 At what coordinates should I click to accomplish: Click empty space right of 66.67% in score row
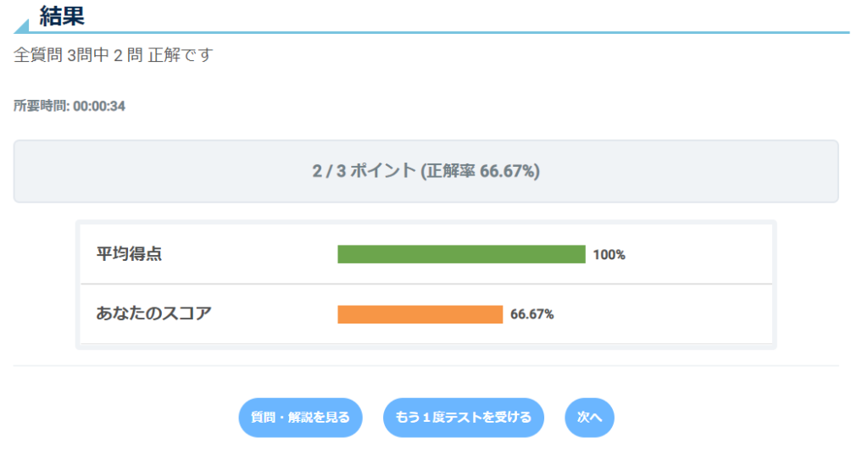click(661, 314)
